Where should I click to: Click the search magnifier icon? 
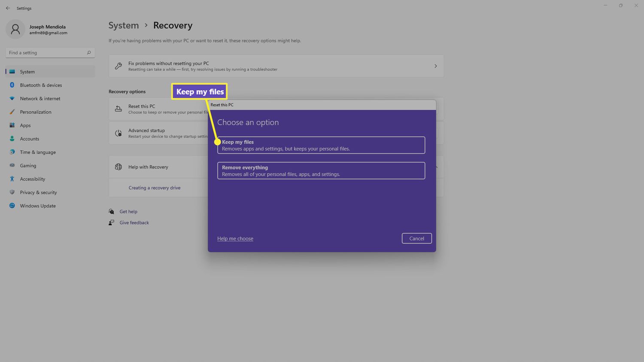[x=89, y=53]
